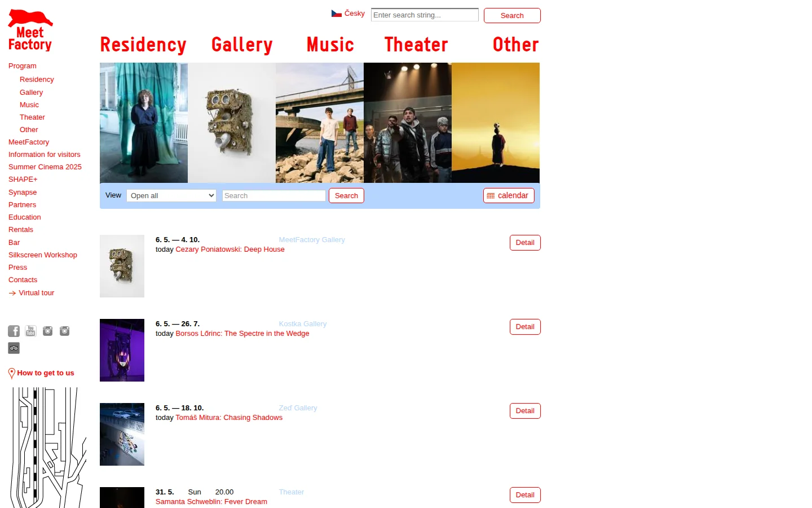Open Summer Cinema 2025 link

45,167
